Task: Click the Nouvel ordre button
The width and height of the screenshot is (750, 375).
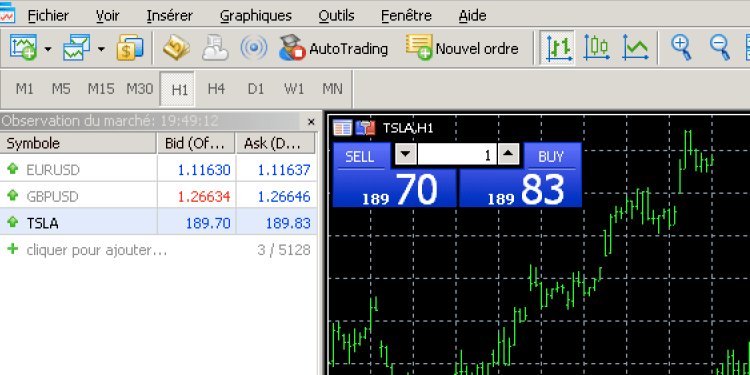Action: click(x=462, y=48)
